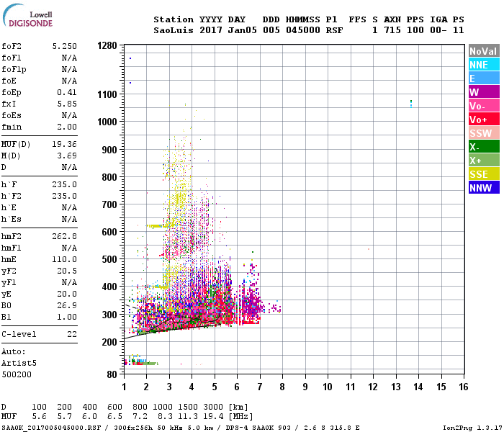Screen dimensions: 504x432
Task: Click the 1280 km y-axis label
Action: click(107, 45)
